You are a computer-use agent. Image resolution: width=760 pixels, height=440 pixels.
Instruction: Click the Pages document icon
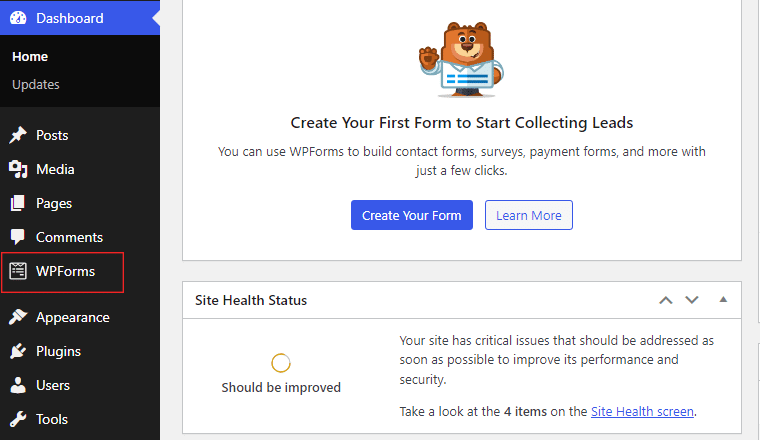(x=18, y=203)
